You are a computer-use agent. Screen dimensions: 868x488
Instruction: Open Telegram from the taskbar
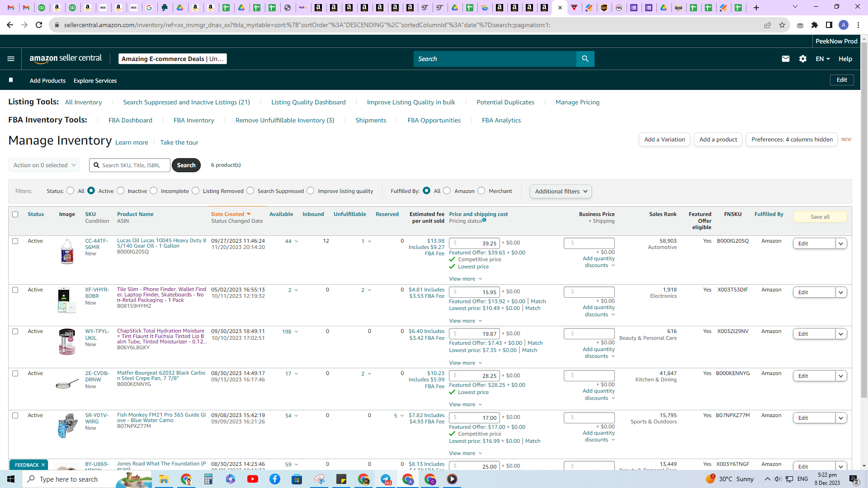point(386,479)
